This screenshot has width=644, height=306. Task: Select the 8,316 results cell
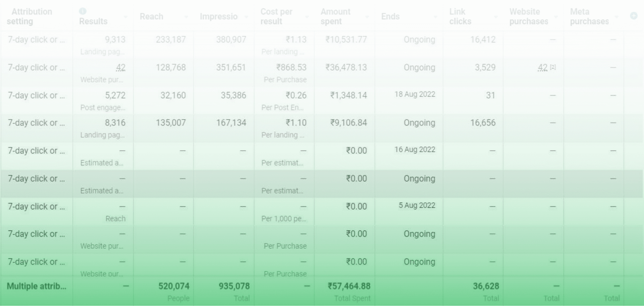115,123
